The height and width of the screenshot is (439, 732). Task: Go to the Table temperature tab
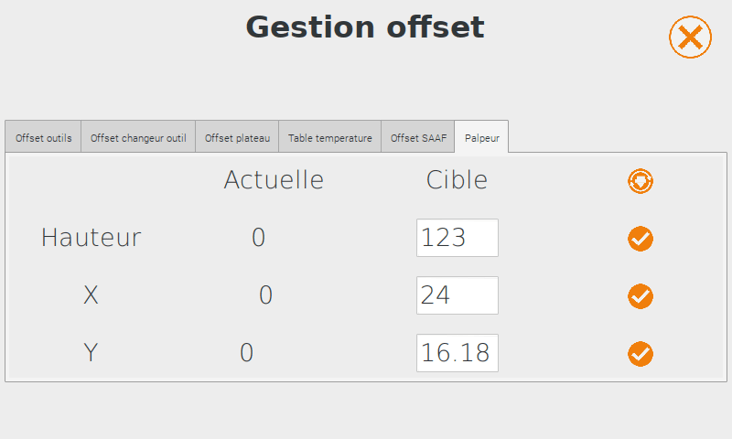330,138
